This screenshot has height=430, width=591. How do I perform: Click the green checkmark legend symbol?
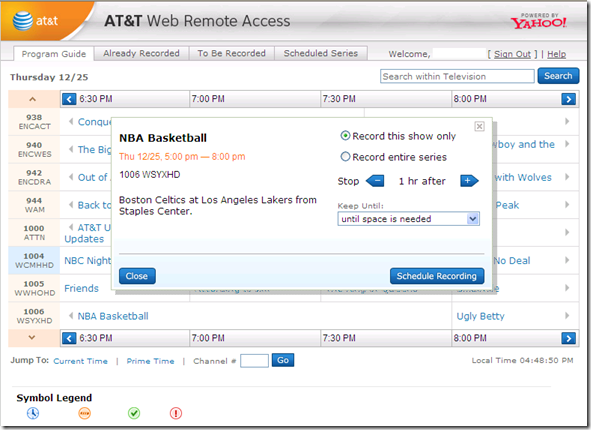coord(134,413)
